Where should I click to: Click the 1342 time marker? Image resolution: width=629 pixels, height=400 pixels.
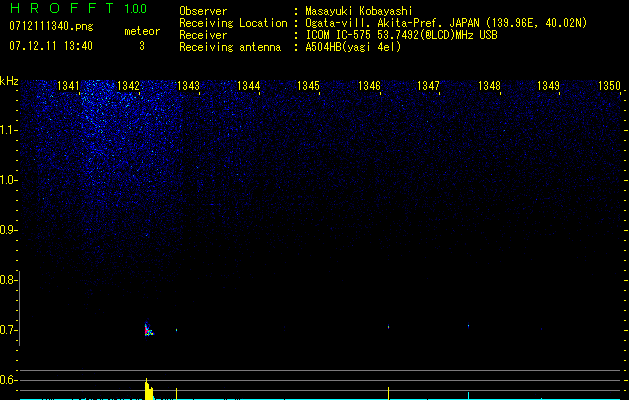(x=128, y=86)
